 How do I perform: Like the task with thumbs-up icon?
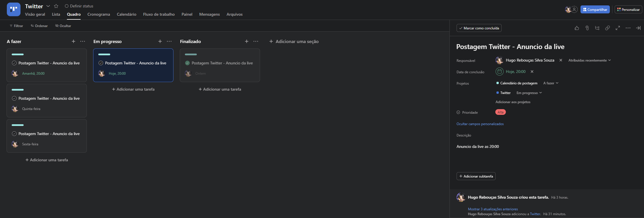577,28
